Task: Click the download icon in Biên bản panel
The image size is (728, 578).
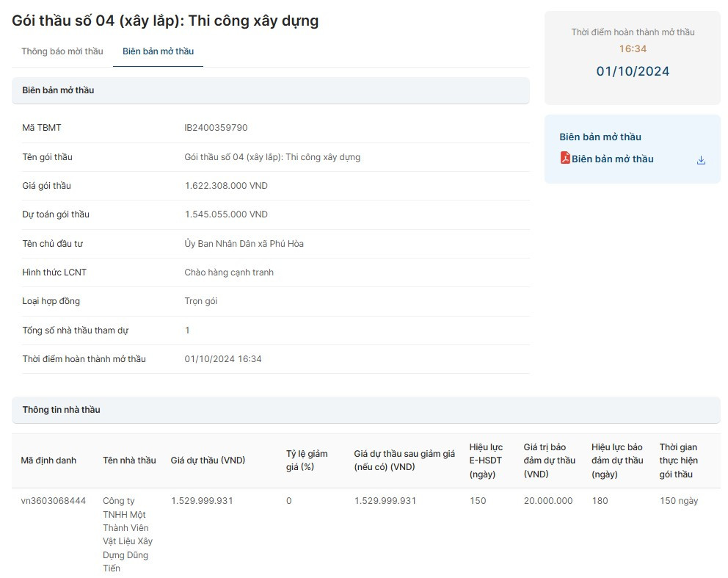Action: pos(701,160)
